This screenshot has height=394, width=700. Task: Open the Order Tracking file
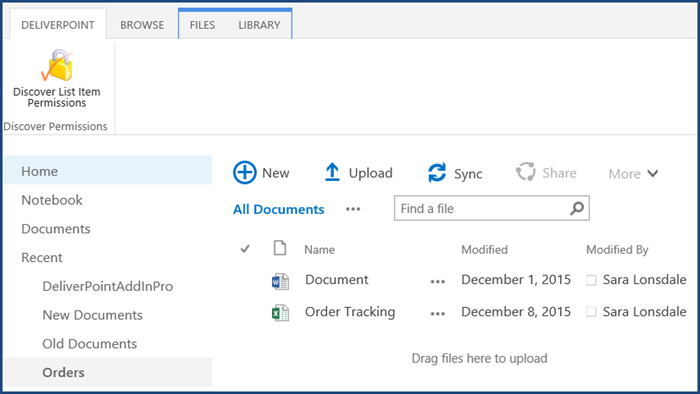(x=350, y=312)
